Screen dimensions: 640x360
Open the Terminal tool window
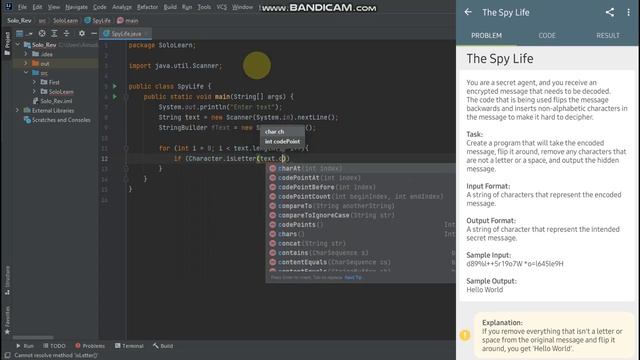pos(129,346)
